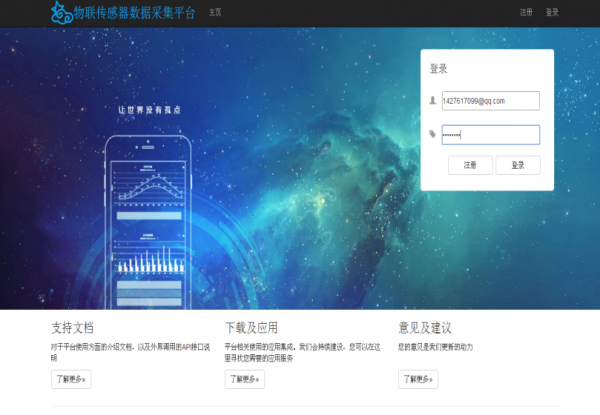
Task: Click the platform logo icon in navbar
Action: coord(62,13)
